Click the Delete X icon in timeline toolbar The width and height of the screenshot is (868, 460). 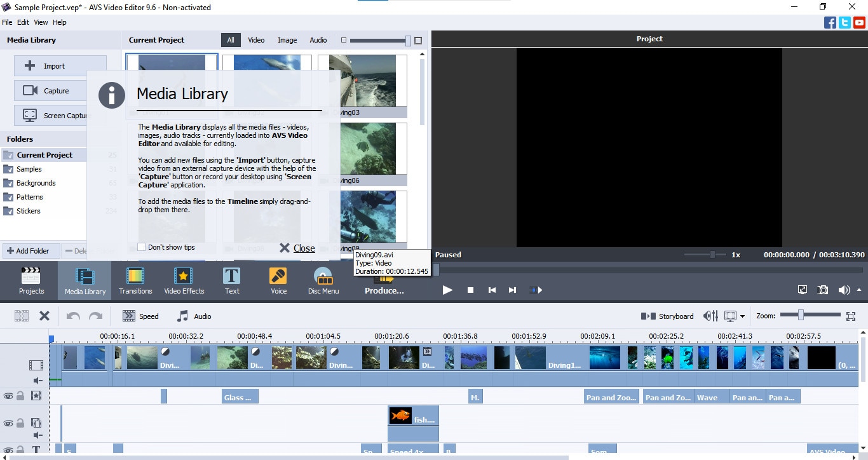pyautogui.click(x=44, y=316)
